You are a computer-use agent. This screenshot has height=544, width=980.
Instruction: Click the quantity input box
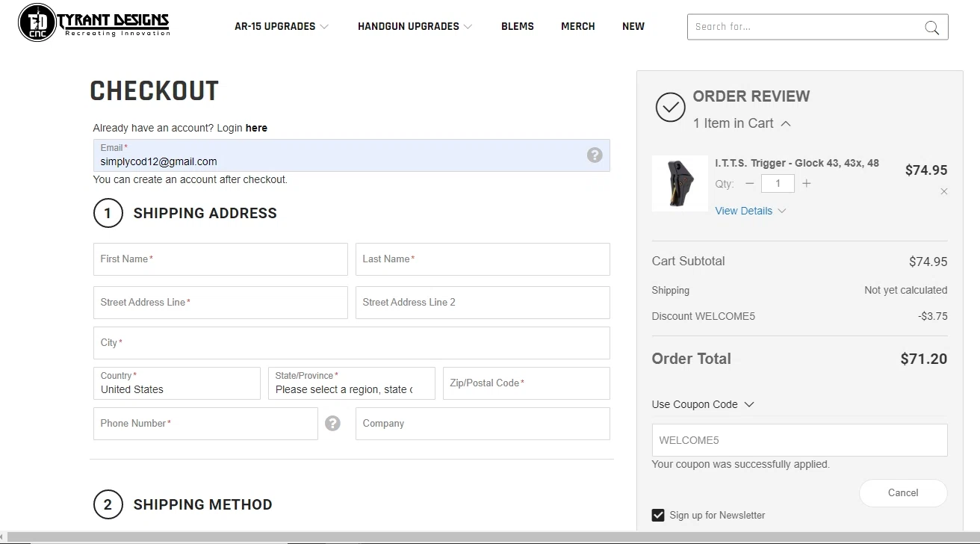(x=778, y=184)
